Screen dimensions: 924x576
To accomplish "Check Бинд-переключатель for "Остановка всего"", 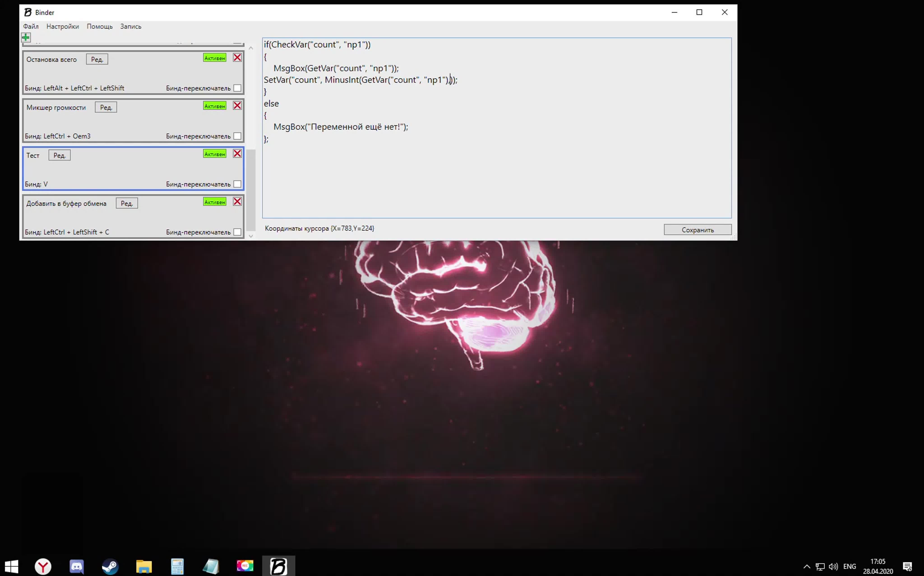I will coord(237,88).
